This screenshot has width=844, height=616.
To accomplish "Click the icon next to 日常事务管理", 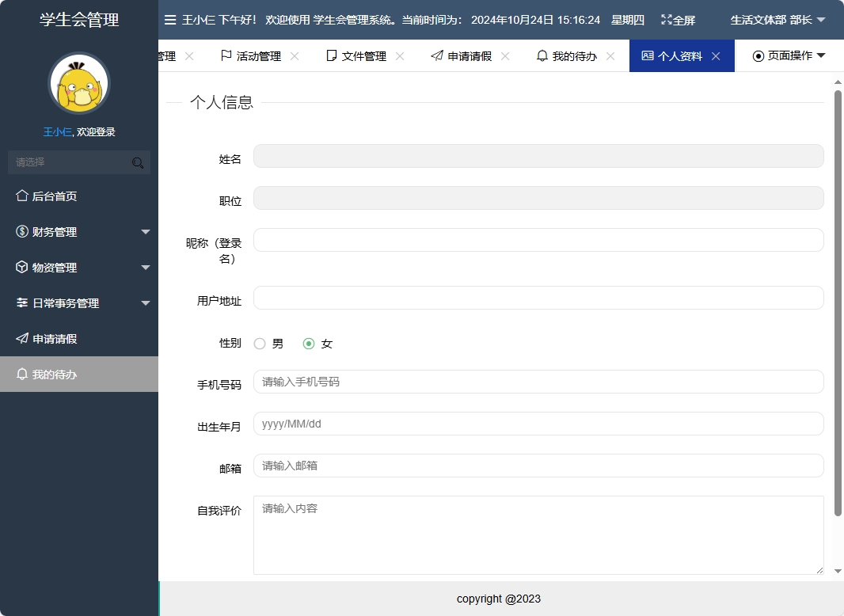I will 21,302.
